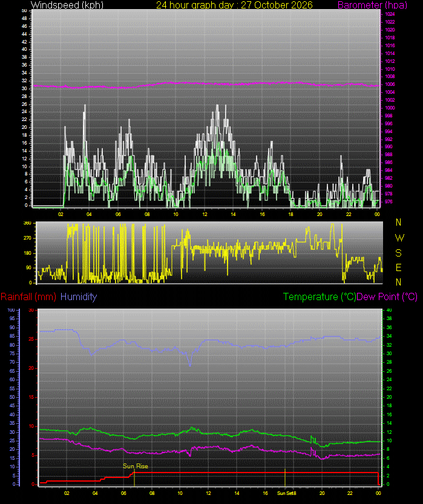Click the 'W' wind direction label
Viewport: 423px width, 504px height.
[399, 238]
